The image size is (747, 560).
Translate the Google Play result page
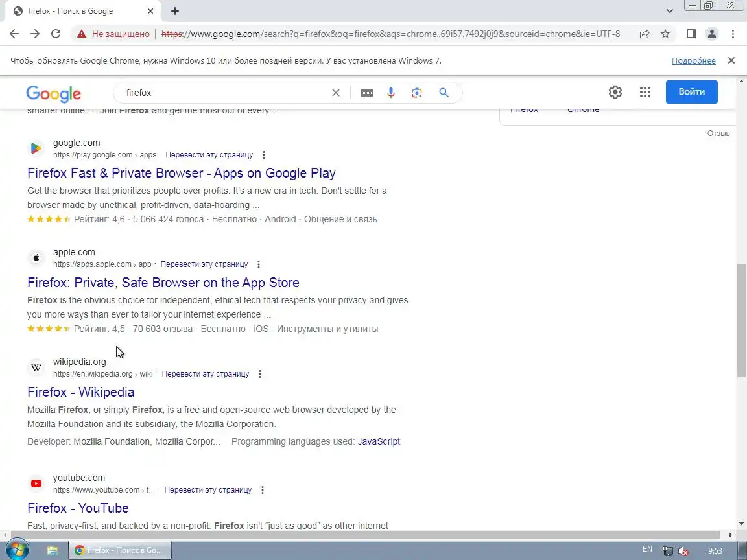(x=209, y=155)
